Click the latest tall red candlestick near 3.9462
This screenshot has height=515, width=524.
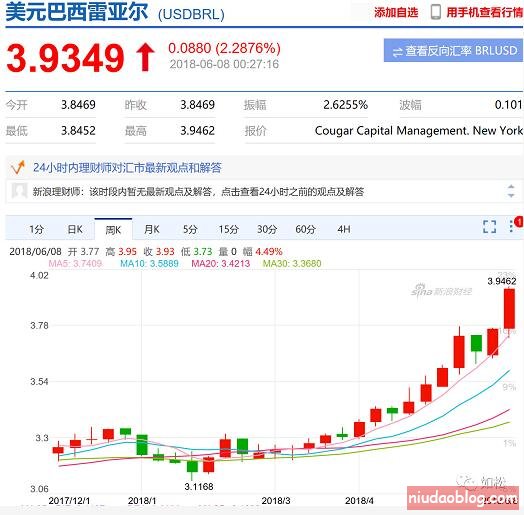point(509,309)
